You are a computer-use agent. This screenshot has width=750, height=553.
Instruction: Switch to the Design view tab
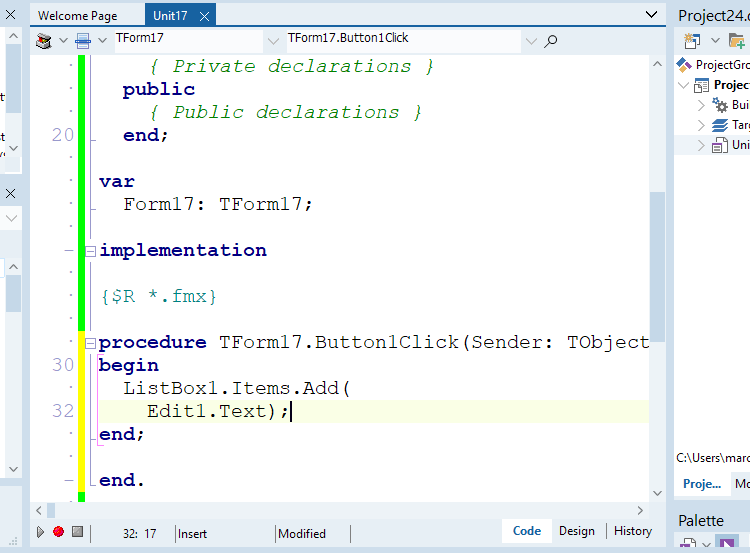(576, 531)
